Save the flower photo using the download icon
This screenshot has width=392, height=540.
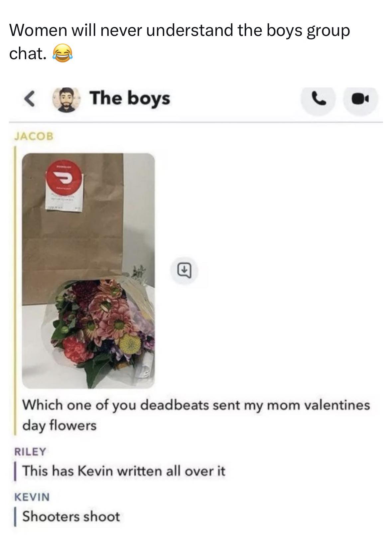pos(185,270)
